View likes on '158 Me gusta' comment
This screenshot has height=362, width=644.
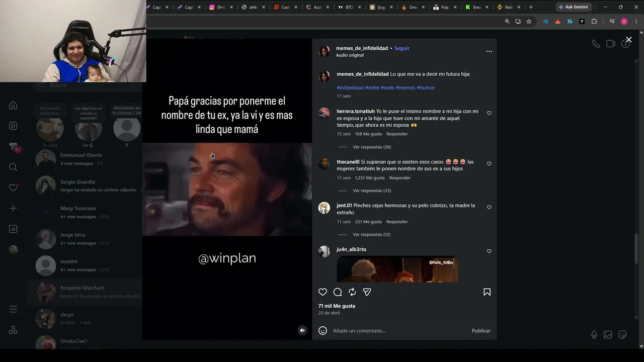[x=368, y=134]
